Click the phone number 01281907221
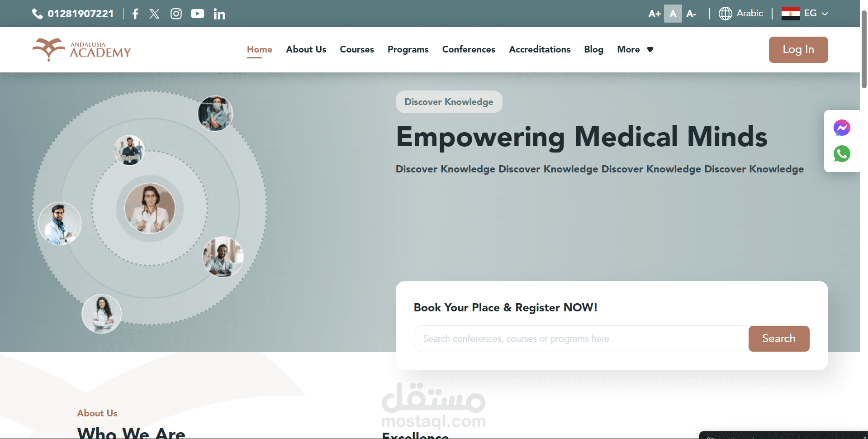The width and height of the screenshot is (868, 439). tap(81, 14)
